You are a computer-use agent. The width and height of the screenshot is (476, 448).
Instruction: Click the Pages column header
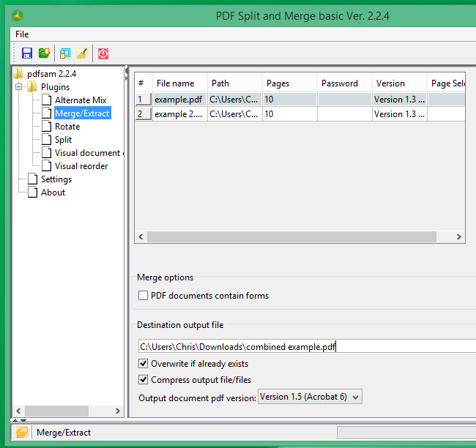(x=278, y=83)
